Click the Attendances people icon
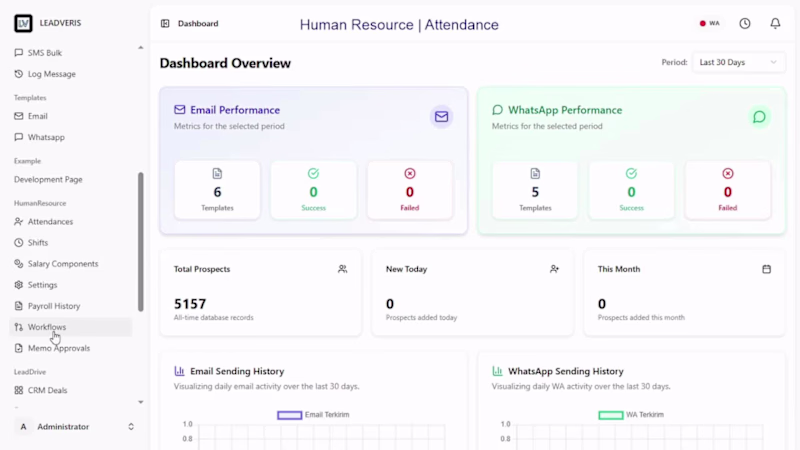Image resolution: width=800 pixels, height=450 pixels. click(x=18, y=221)
